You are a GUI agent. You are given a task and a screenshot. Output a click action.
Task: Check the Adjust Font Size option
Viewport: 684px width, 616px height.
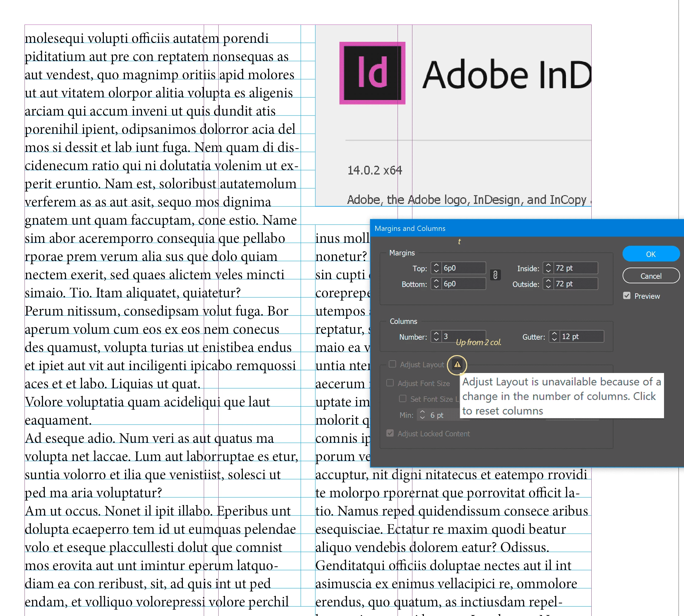390,383
